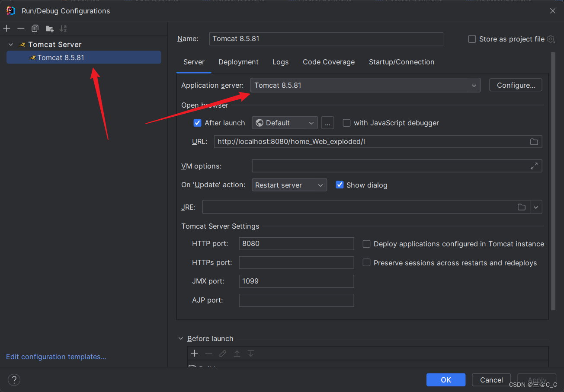Screen dimensions: 564x392
Task: Uncheck the After launch checkbox
Action: (197, 123)
